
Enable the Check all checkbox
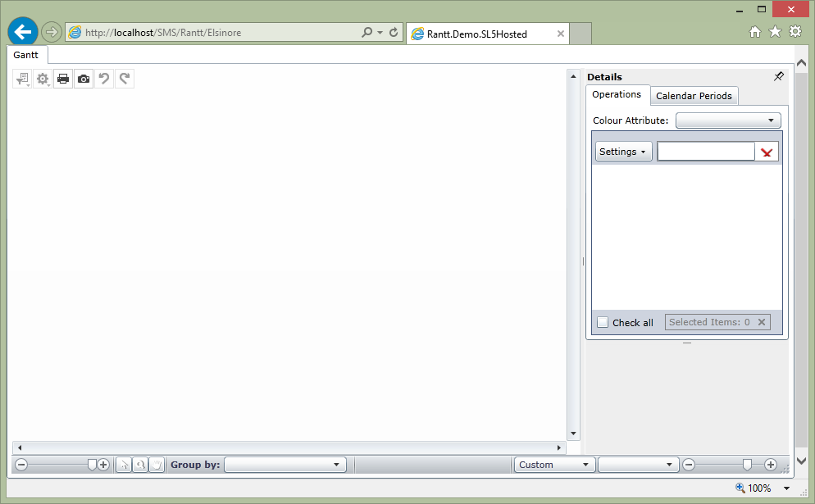pos(603,322)
